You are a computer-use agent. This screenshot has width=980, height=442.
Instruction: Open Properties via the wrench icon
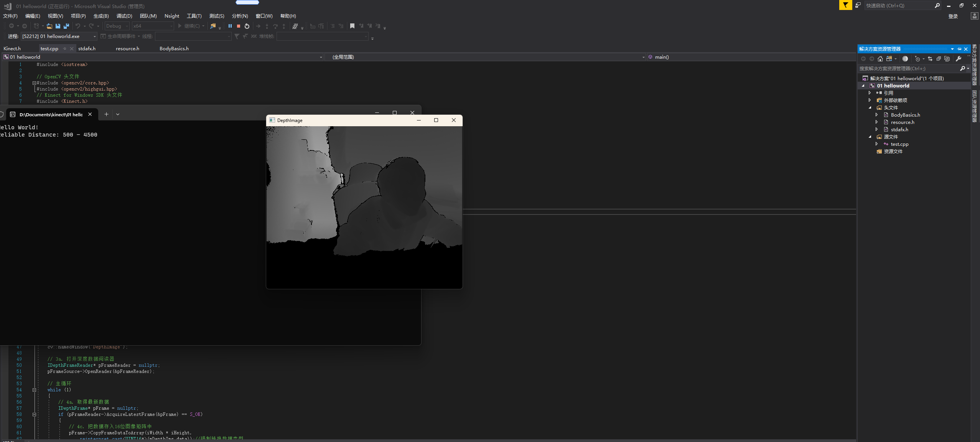959,59
